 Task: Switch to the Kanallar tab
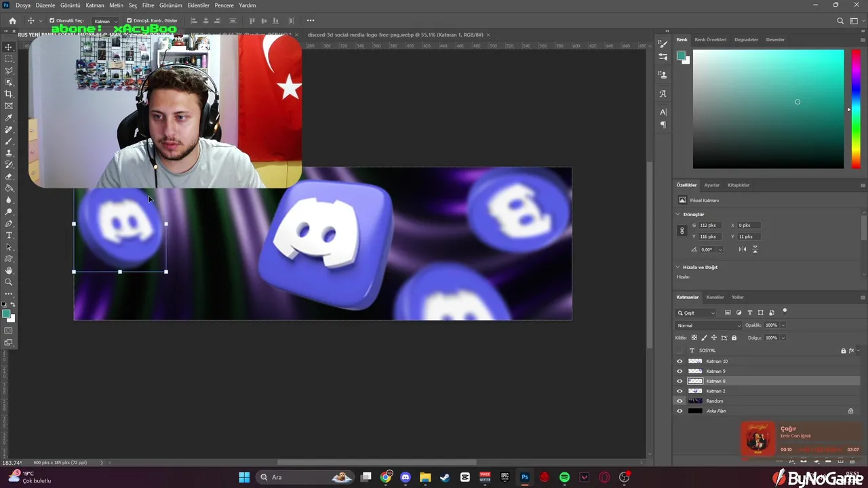[715, 297]
